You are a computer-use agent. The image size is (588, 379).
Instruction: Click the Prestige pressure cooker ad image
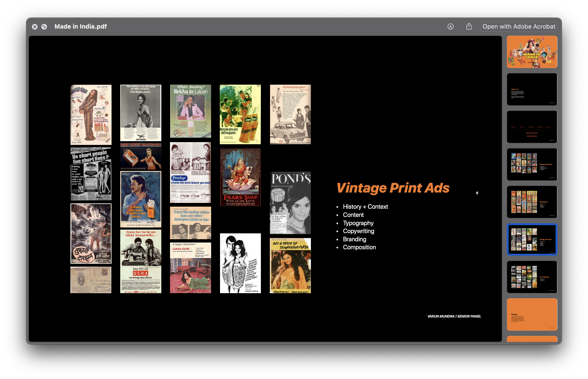(190, 173)
